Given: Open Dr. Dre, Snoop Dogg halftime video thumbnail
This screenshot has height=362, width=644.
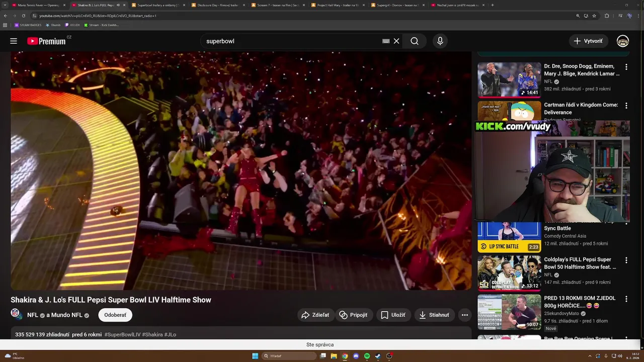Looking at the screenshot, I should [509, 79].
